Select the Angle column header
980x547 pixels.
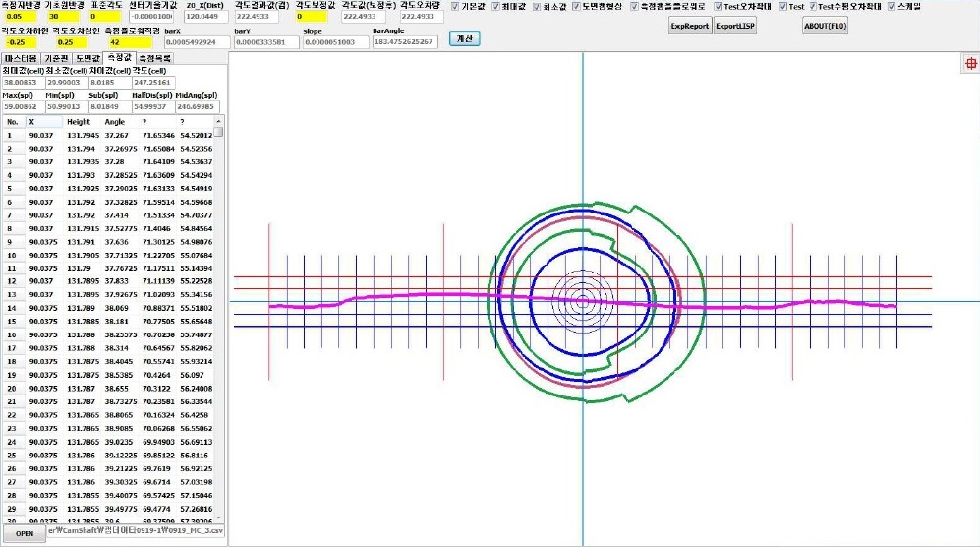coord(115,122)
